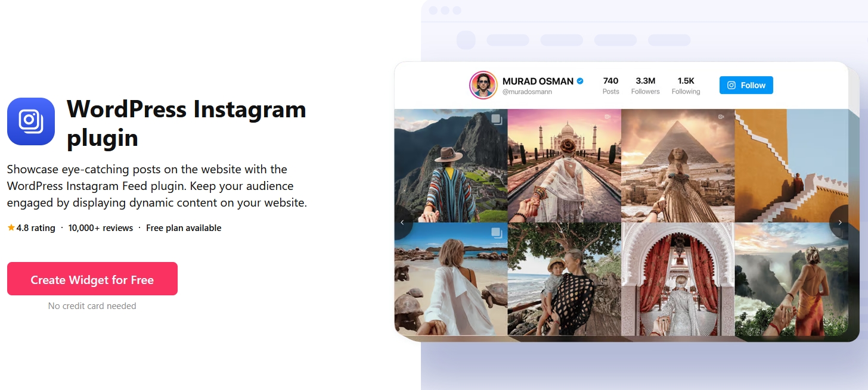Click the 1.5K Following count
Image resolution: width=868 pixels, height=390 pixels.
coord(686,86)
